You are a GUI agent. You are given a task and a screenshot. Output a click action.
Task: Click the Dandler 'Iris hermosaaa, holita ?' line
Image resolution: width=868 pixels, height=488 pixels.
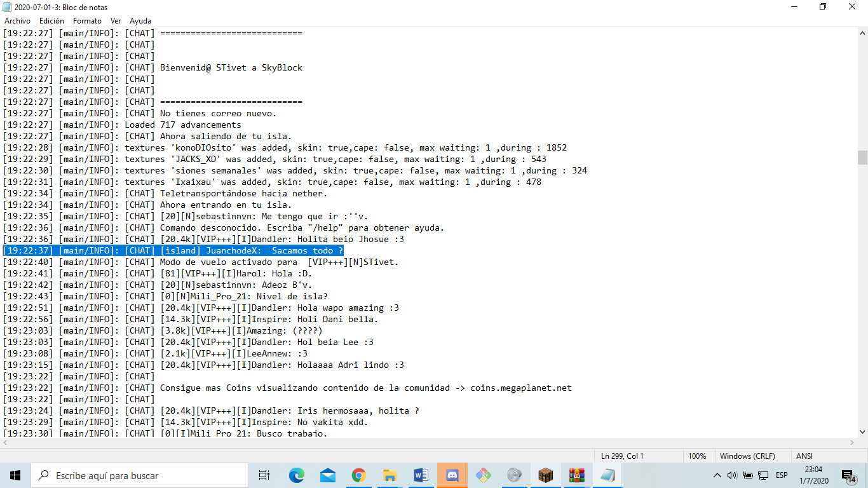tap(211, 410)
